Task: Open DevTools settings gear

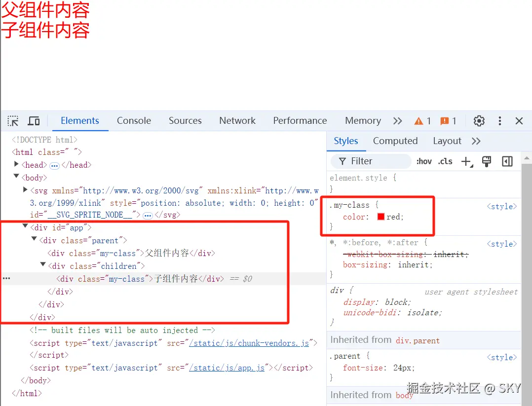Action: pos(479,121)
